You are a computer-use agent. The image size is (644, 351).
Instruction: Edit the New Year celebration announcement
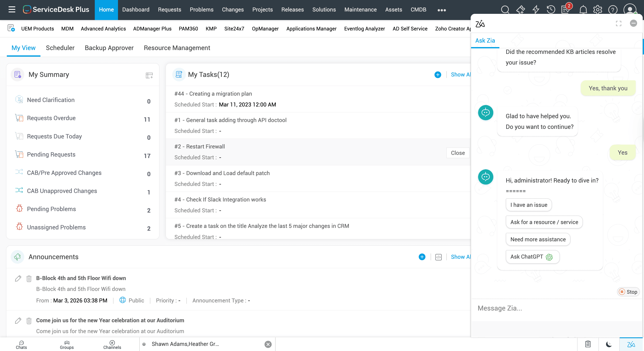[x=18, y=321]
